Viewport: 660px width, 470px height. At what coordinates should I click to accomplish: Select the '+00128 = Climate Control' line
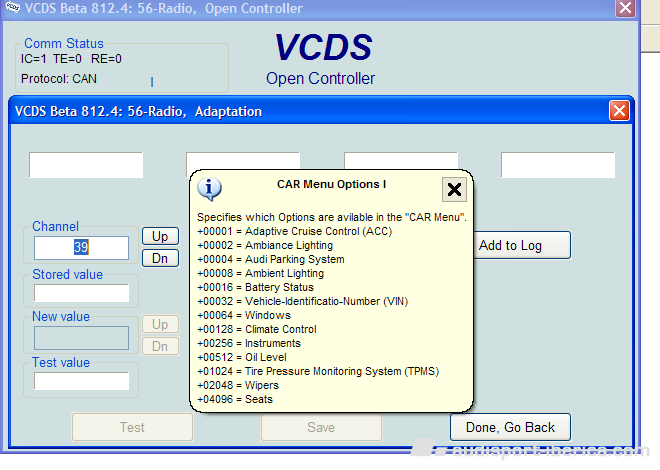(x=257, y=329)
